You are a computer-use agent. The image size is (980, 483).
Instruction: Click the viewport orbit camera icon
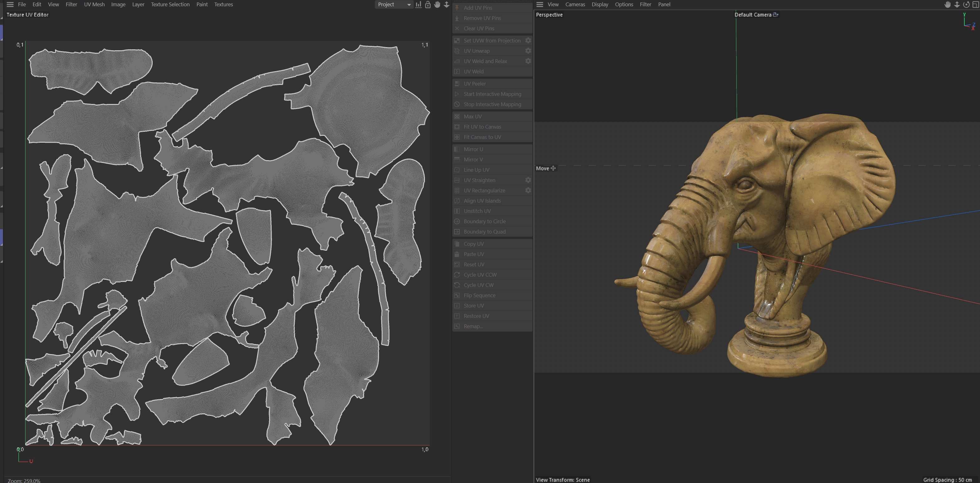coord(966,5)
